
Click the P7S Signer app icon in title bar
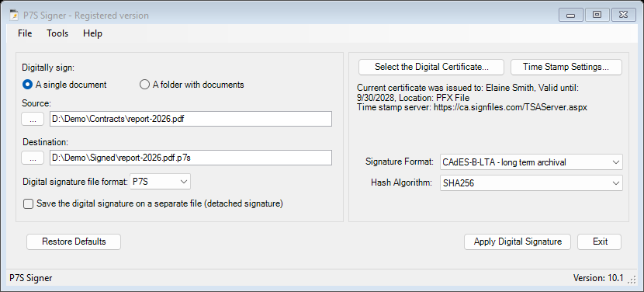[x=14, y=16]
